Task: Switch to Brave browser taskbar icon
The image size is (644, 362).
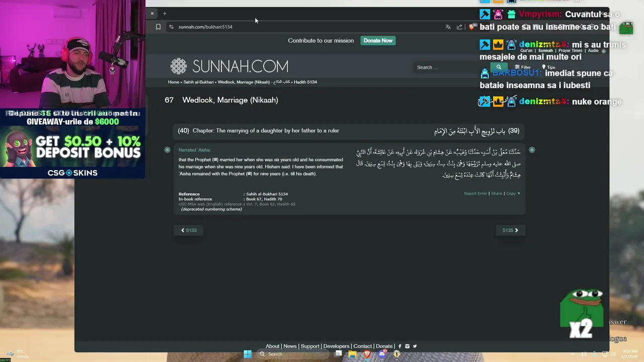Action: point(367,354)
